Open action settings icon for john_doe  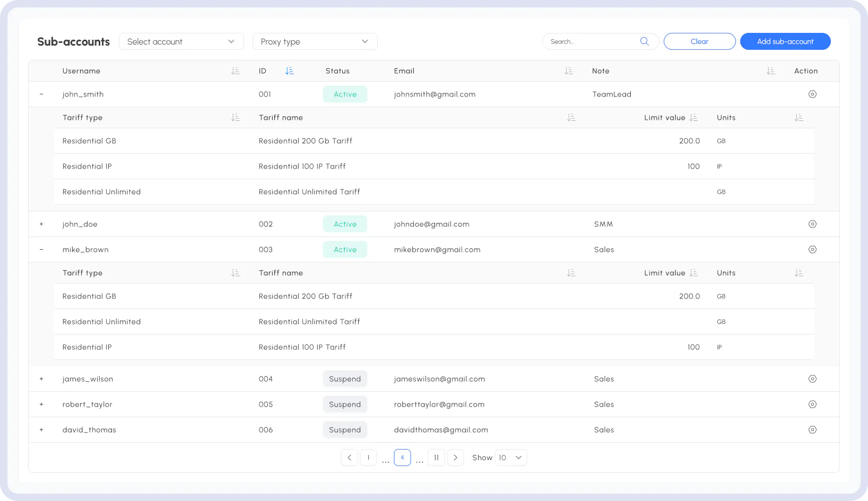coord(812,224)
